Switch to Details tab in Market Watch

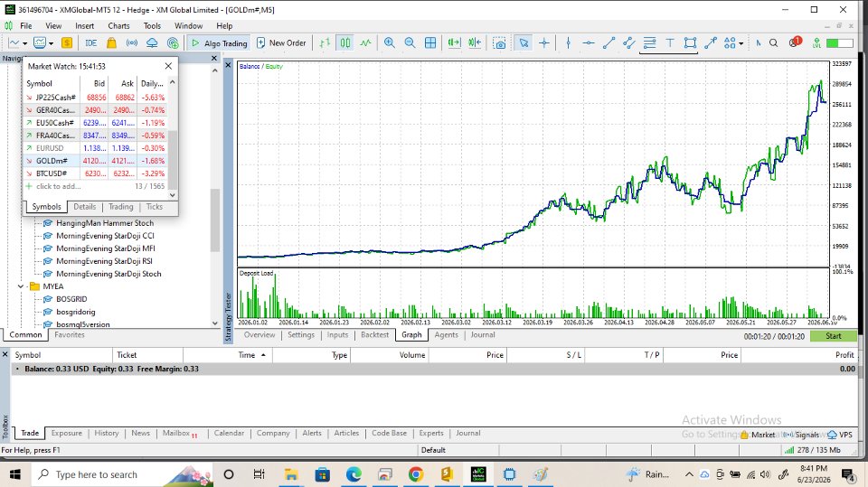[85, 206]
